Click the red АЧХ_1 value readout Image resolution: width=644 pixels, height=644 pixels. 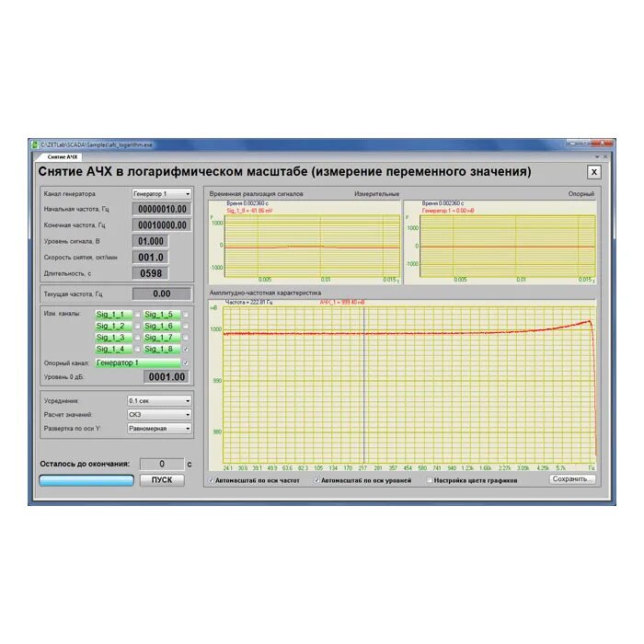coord(342,303)
